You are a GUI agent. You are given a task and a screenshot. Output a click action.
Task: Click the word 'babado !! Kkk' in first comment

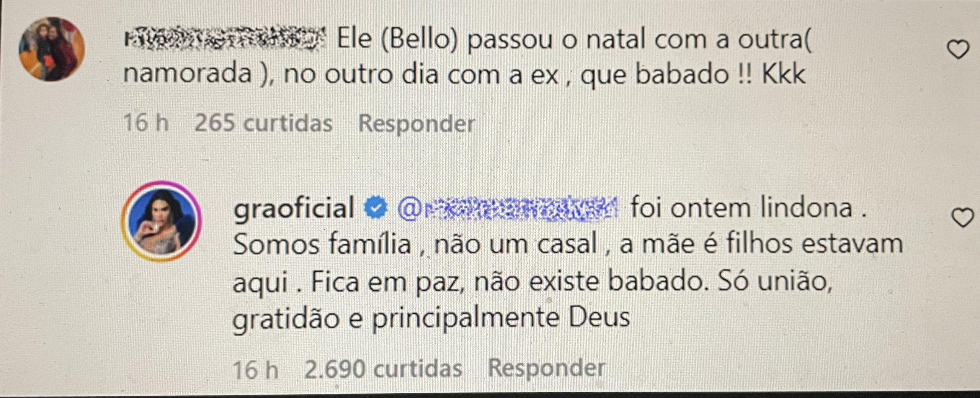(x=720, y=74)
